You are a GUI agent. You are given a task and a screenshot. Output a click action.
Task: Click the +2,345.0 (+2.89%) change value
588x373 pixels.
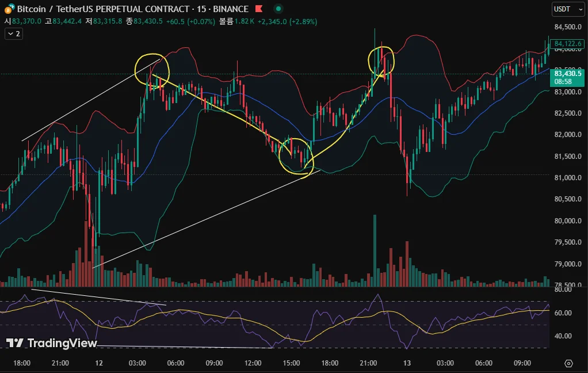point(287,21)
